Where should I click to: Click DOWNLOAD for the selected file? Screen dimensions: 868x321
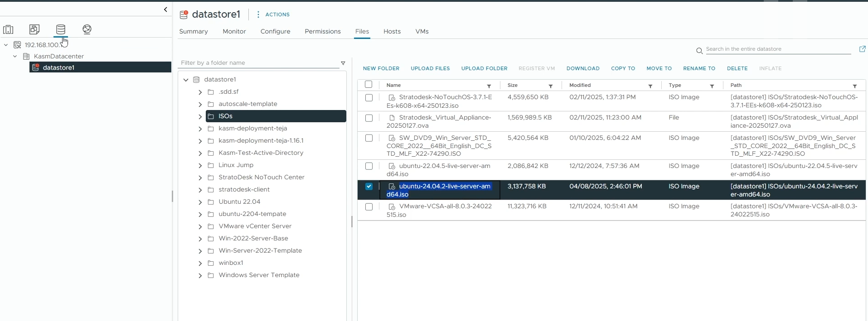tap(583, 69)
